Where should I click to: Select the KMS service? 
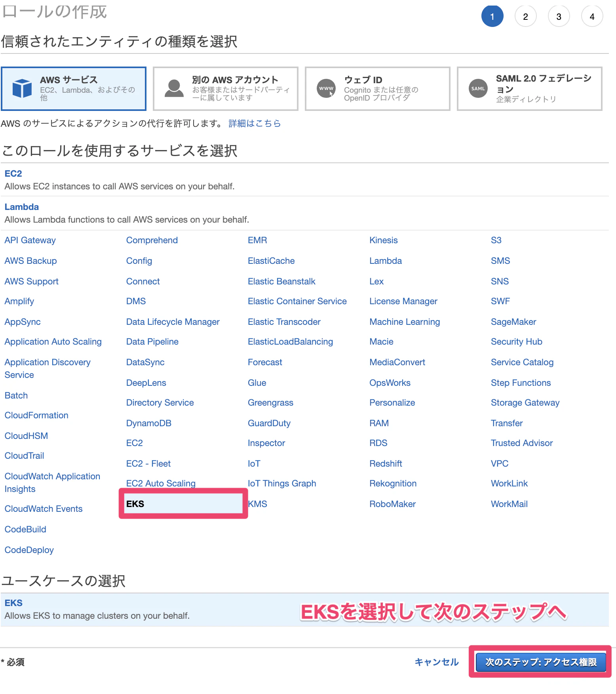[x=258, y=504]
